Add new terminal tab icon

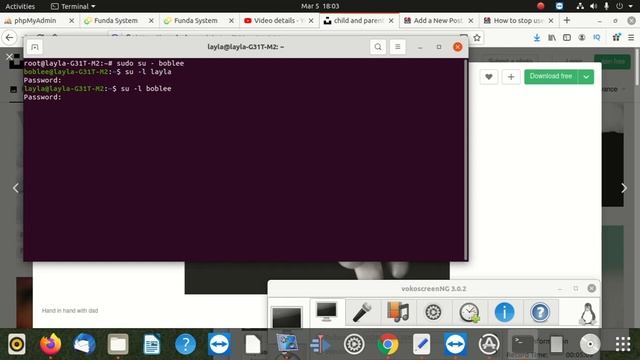point(35,47)
